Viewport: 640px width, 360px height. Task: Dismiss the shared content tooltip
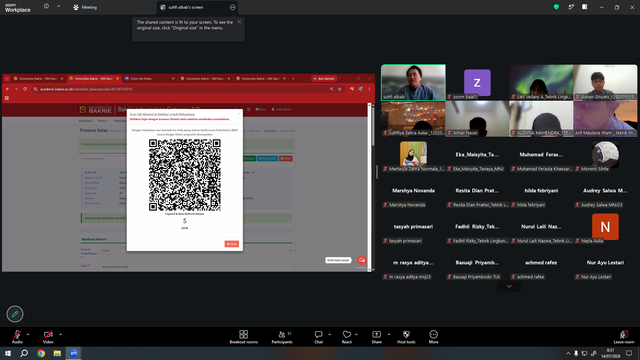click(239, 22)
